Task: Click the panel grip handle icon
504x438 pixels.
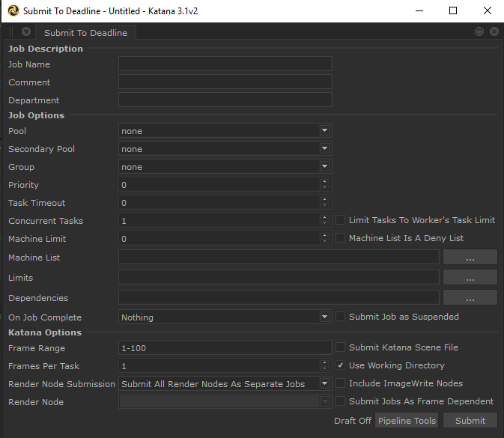Action: [x=11, y=31]
